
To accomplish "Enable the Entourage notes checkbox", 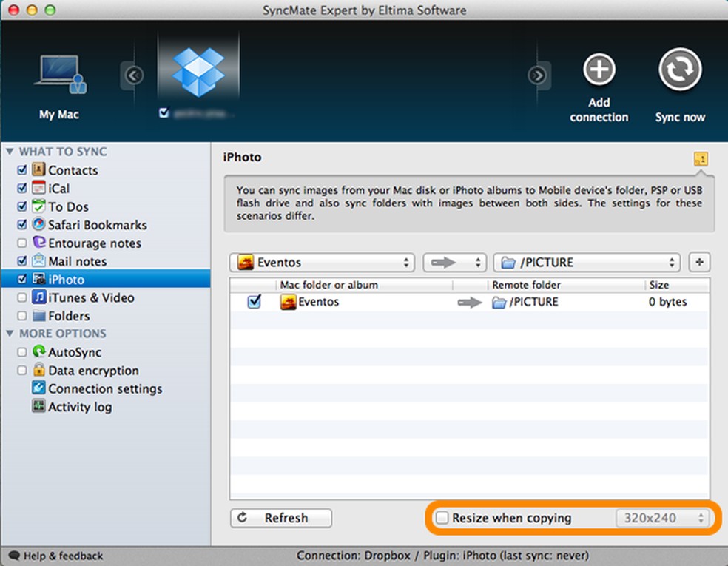I will click(x=21, y=243).
